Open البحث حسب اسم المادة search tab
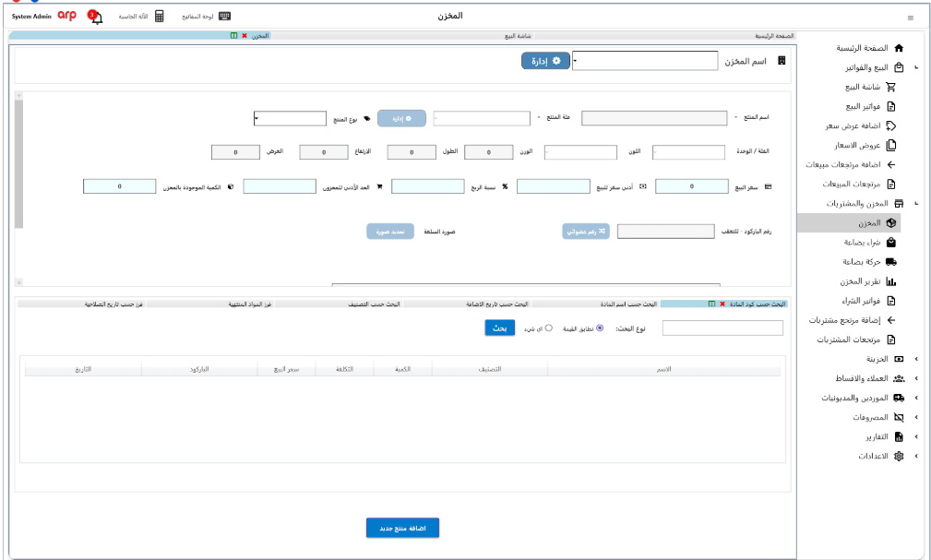 595,304
